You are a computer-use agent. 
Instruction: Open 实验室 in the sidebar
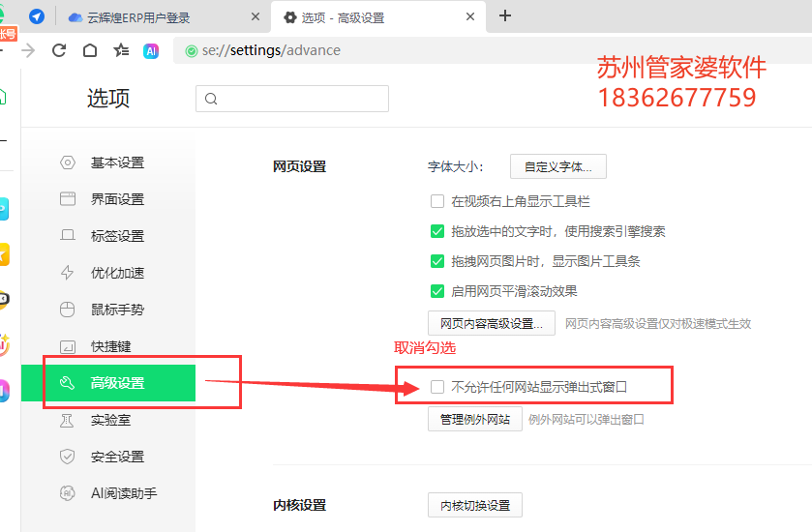click(108, 420)
